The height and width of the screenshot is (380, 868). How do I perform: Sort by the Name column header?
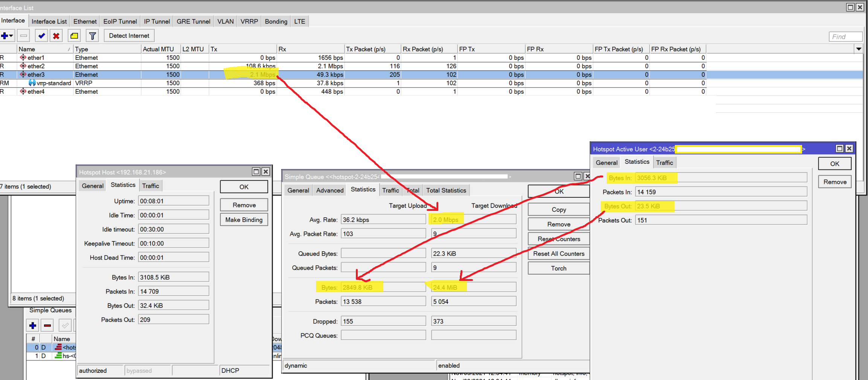[45, 49]
